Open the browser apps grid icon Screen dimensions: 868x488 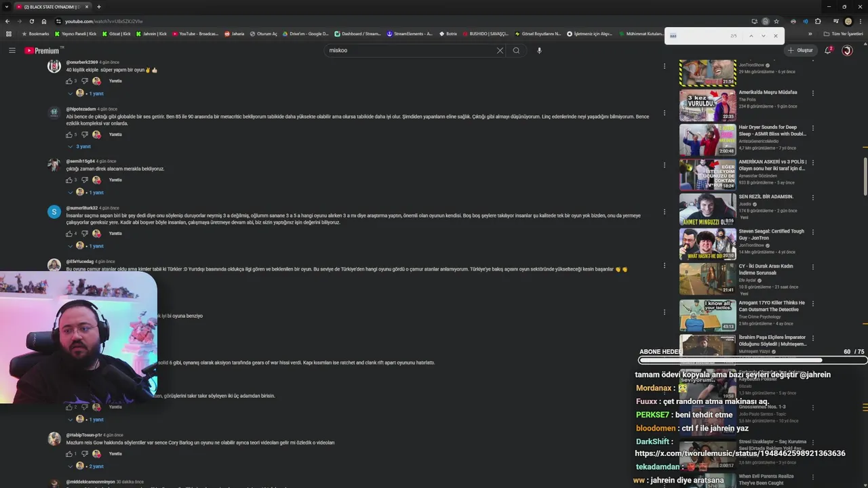(x=9, y=33)
